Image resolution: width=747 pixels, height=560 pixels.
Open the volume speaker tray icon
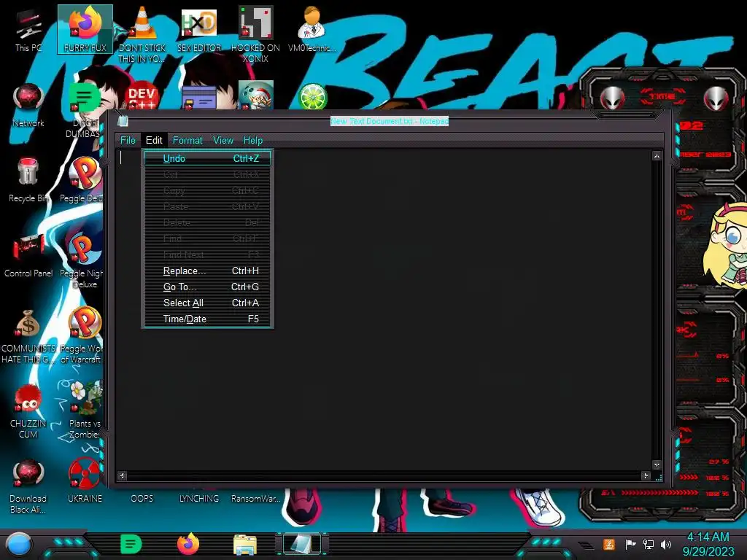pos(666,544)
